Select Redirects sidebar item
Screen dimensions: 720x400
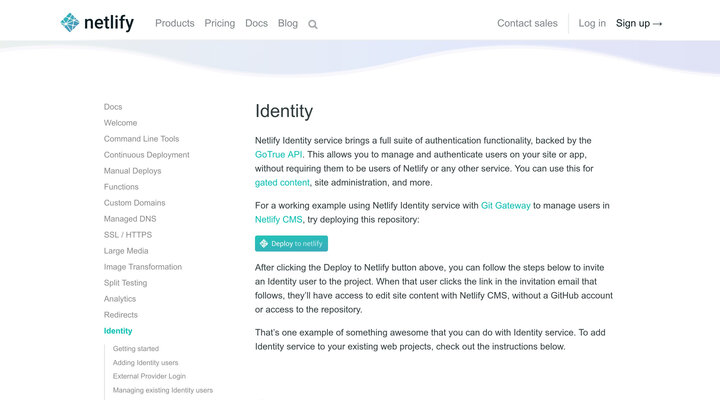121,315
